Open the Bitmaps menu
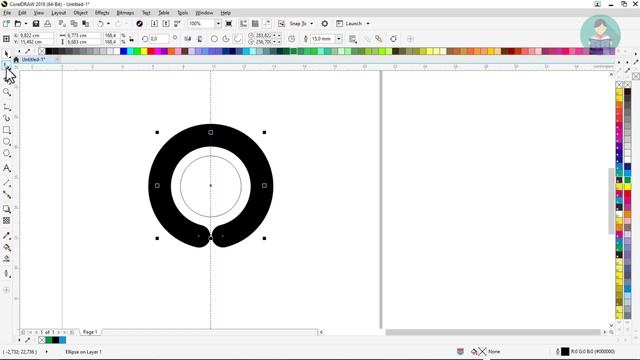640x360 pixels. [125, 13]
